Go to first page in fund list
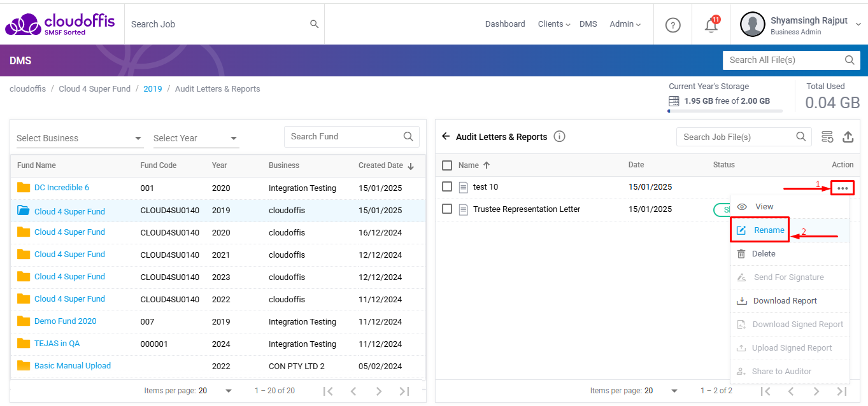The image size is (868, 406). click(328, 391)
